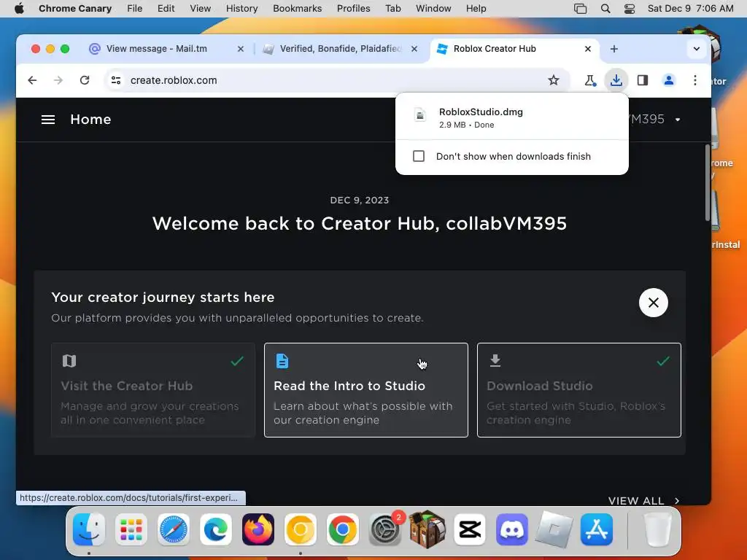Switch to Verified, Bonafide, Plaidafied tab

341,49
